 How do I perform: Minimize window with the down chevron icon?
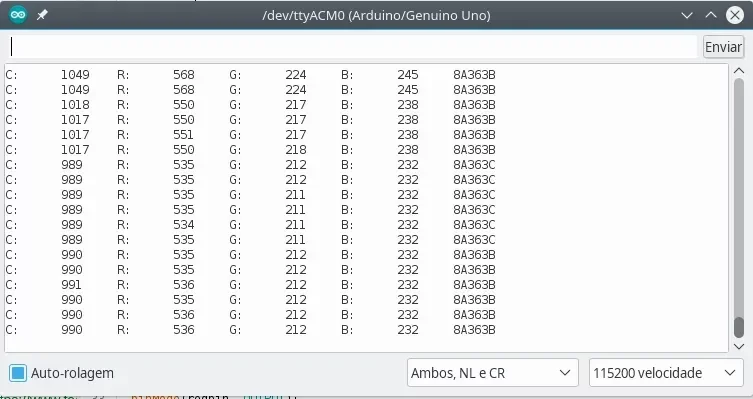coord(687,15)
